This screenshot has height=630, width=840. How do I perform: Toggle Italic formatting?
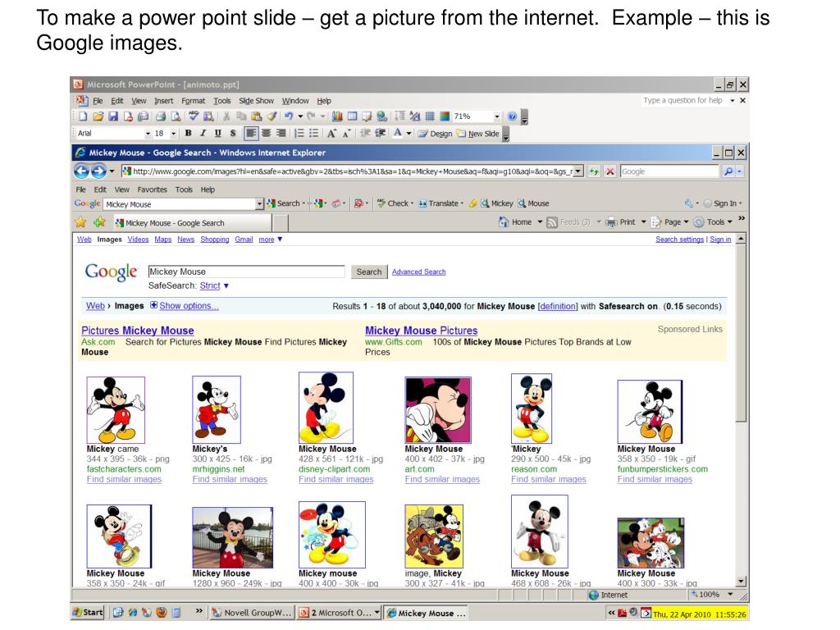coord(203,133)
